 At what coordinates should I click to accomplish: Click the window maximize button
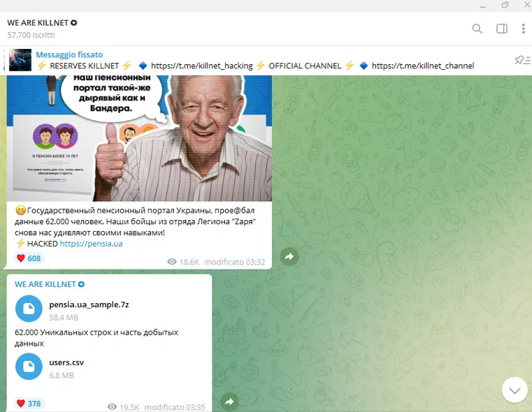point(505,5)
